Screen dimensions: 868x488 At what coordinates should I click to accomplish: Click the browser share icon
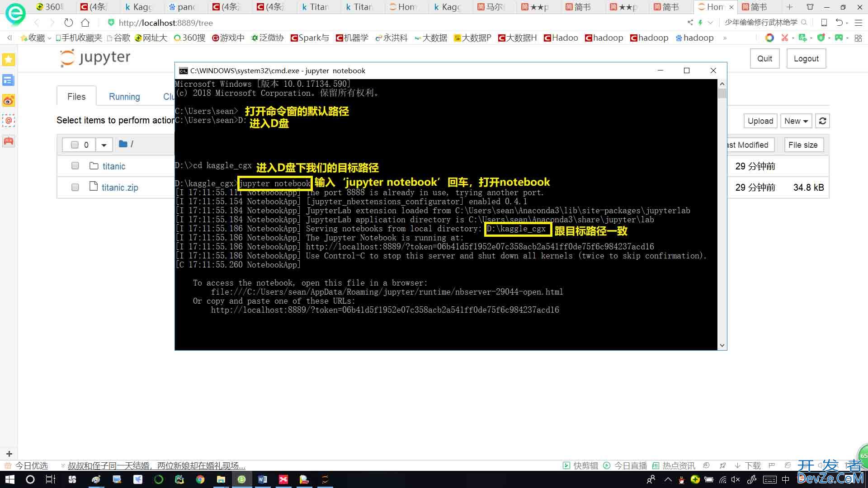pos(690,22)
